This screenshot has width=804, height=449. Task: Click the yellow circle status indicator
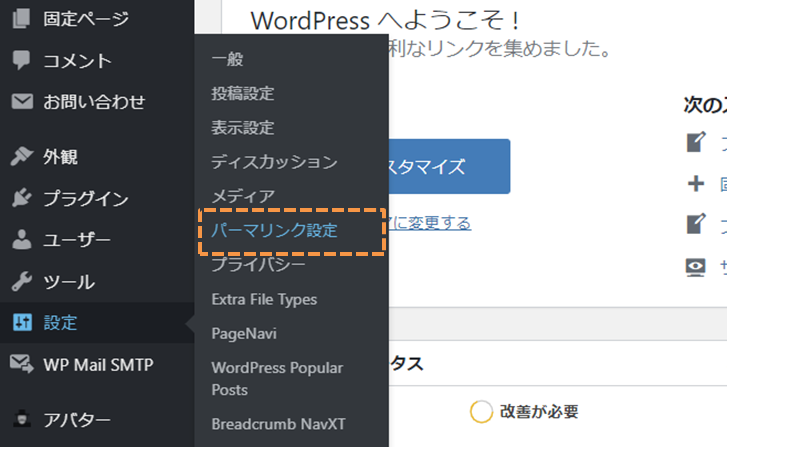click(481, 412)
